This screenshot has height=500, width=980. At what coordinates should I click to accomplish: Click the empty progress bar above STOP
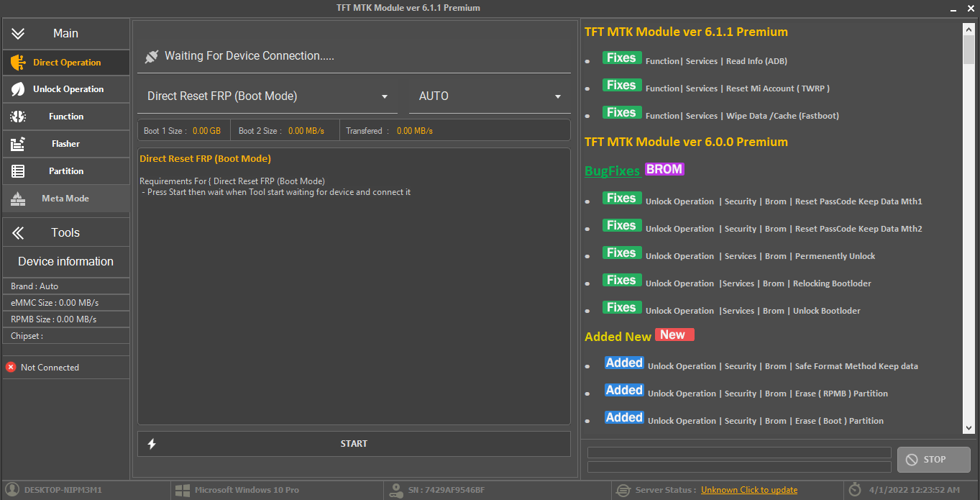(x=738, y=453)
